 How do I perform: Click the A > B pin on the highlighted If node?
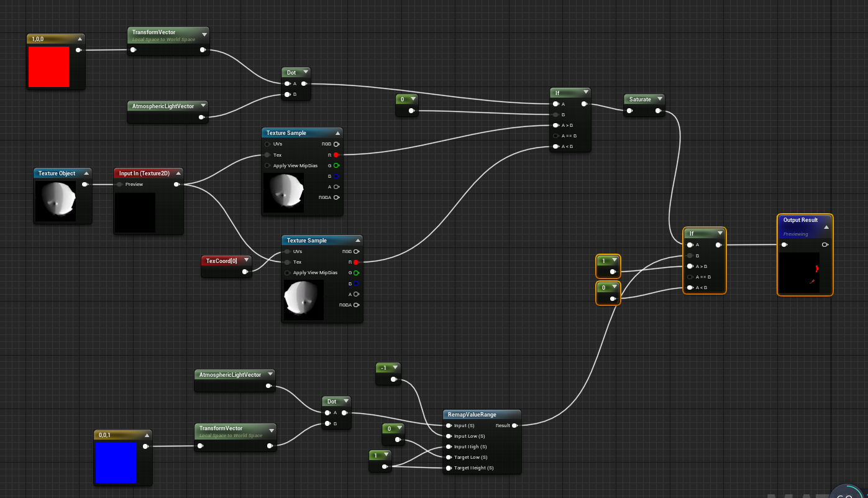point(690,265)
